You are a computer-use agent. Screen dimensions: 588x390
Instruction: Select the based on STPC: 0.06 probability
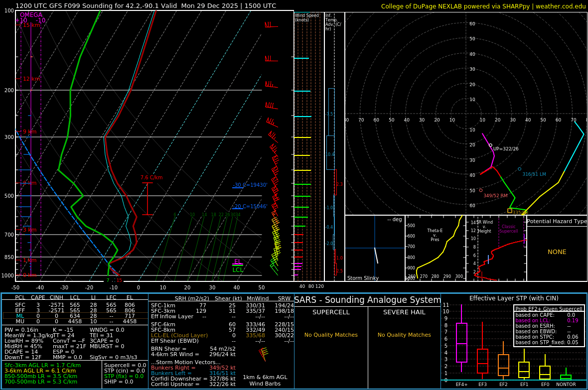[547, 337]
